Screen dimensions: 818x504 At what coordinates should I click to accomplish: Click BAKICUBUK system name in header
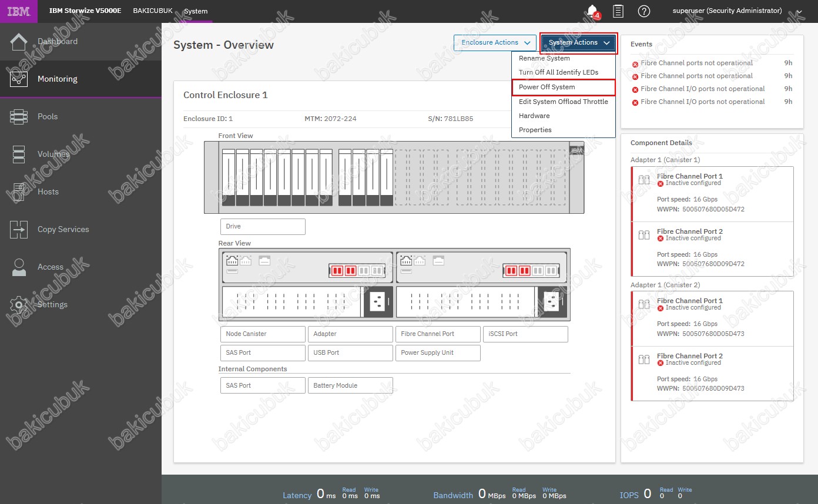point(153,11)
